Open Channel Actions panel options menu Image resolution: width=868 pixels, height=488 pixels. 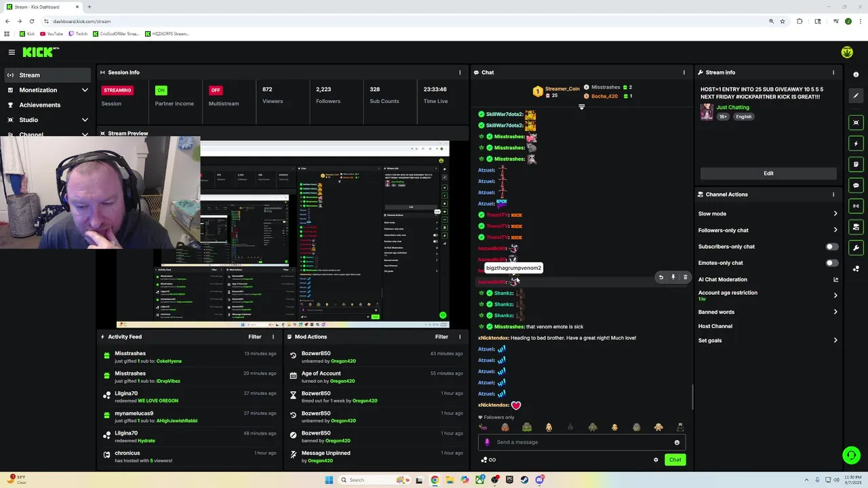[x=833, y=195]
